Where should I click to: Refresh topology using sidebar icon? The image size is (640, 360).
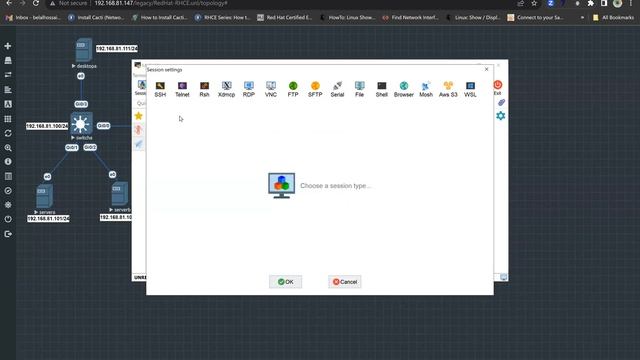(x=8, y=133)
